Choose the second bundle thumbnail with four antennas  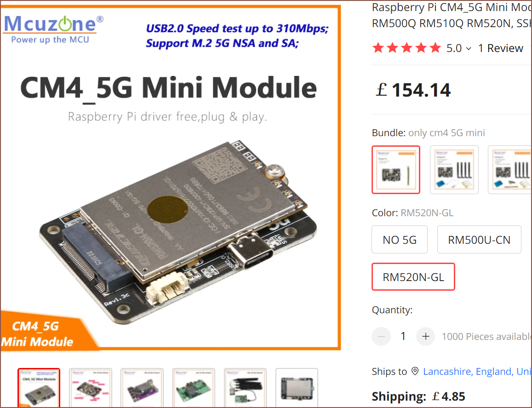(x=454, y=170)
